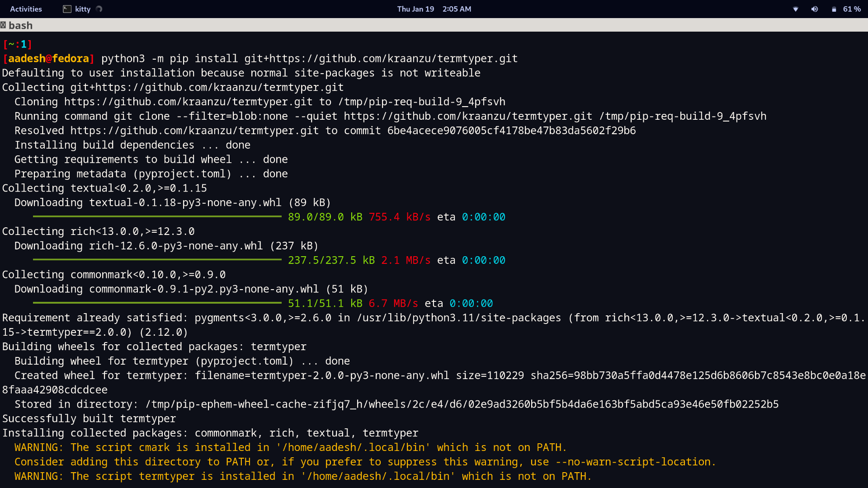868x488 pixels.
Task: Click the resolved commit hash 6be4acece9076005cf4178be47b83da5602f29b6
Action: (511, 130)
